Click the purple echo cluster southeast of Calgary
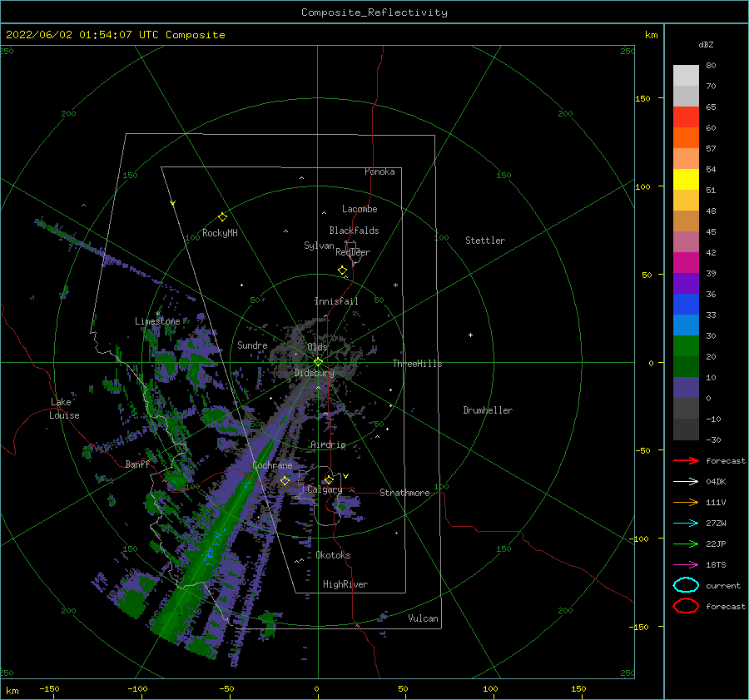This screenshot has height=700, width=749. 348,508
